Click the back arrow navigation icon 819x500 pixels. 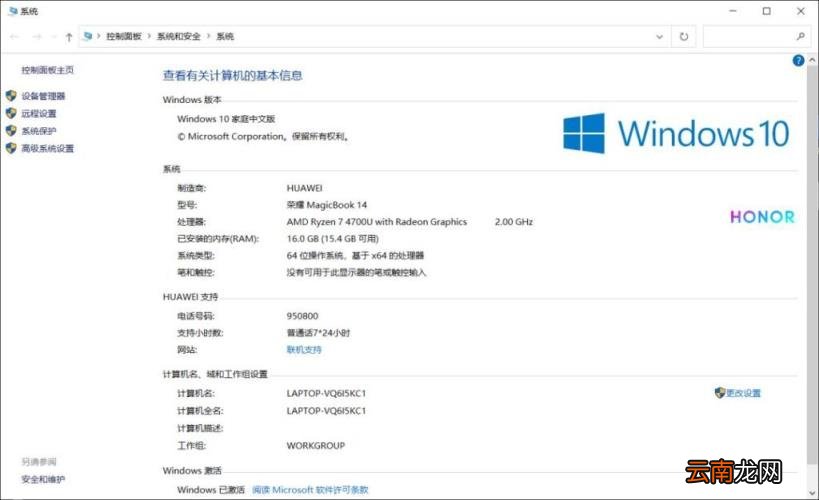(x=15, y=37)
